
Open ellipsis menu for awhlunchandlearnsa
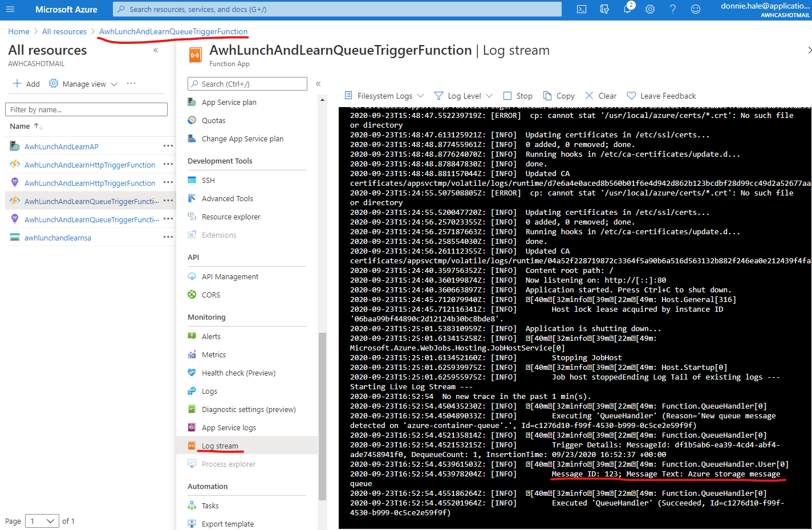168,238
